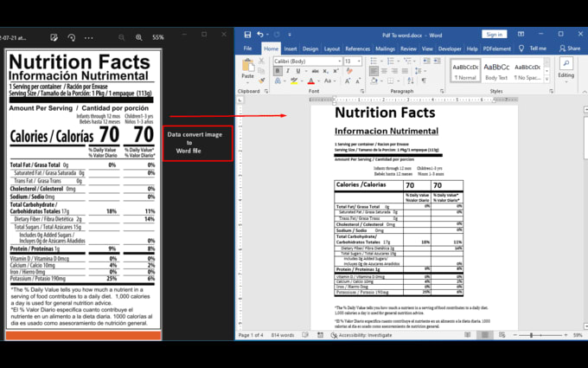
Task: Decrease paragraph indent
Action: click(x=426, y=61)
